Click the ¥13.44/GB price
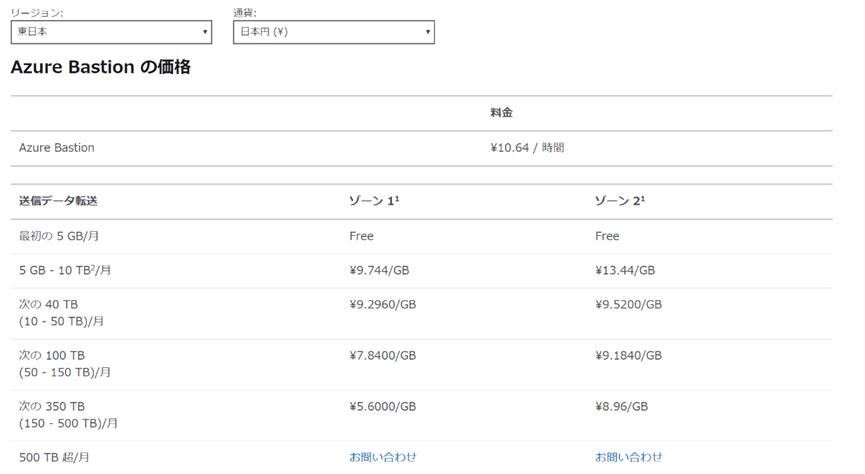865x474 pixels. (625, 270)
